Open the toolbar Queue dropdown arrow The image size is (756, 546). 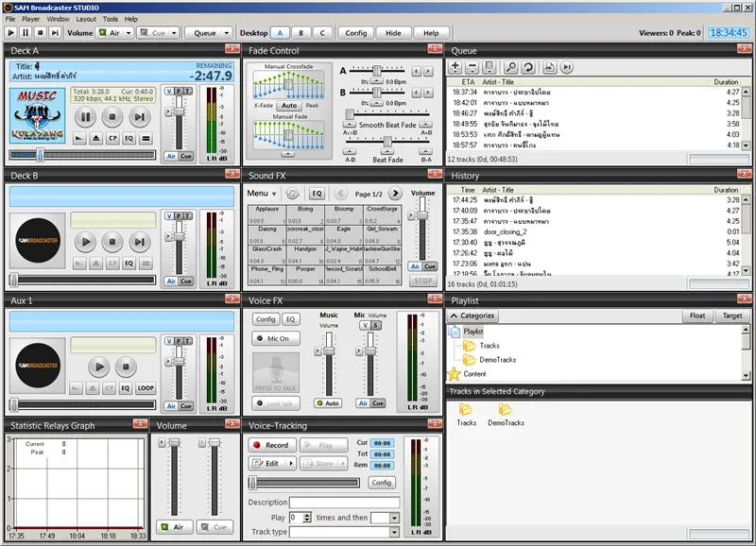[227, 33]
